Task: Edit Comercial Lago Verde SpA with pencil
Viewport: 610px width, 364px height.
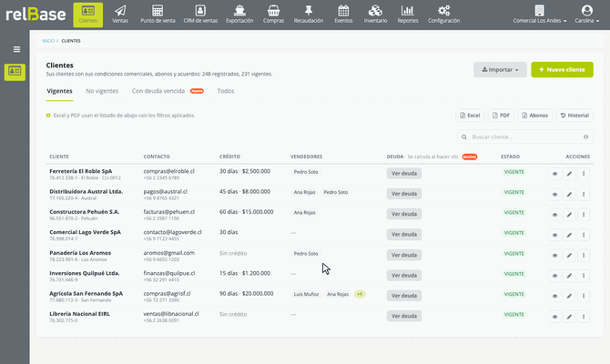Action: [x=569, y=235]
